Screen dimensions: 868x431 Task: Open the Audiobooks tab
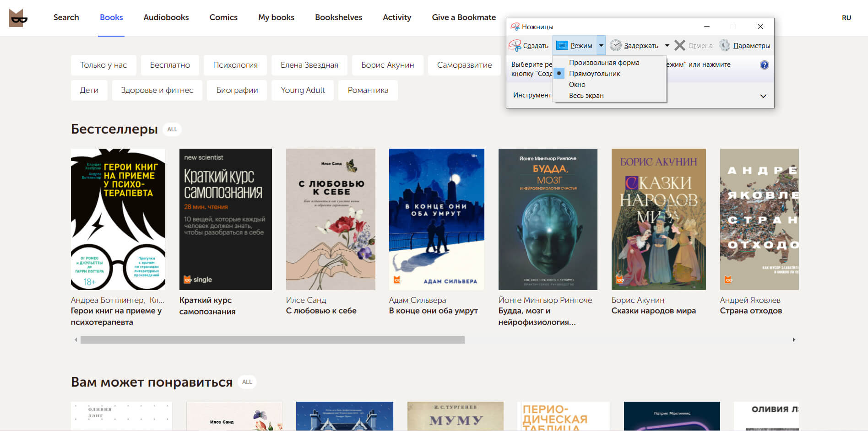click(x=166, y=17)
